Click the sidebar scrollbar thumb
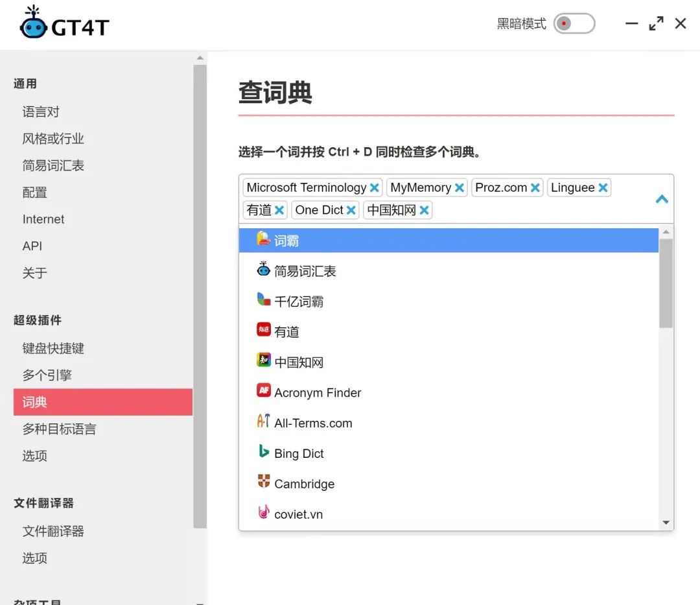The height and width of the screenshot is (605, 700). [200, 296]
